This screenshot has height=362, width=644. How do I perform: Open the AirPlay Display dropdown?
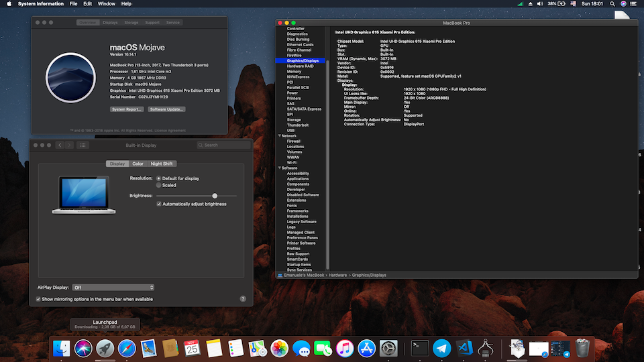click(x=113, y=287)
